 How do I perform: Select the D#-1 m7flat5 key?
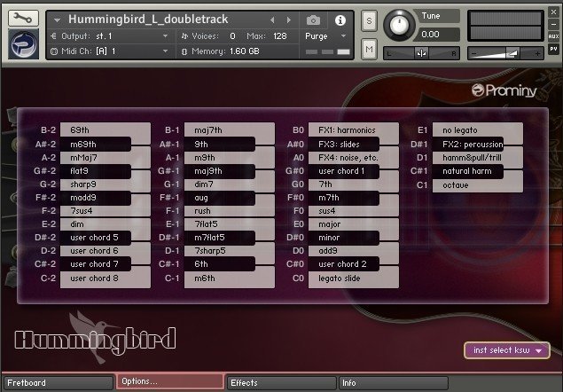[x=219, y=238]
